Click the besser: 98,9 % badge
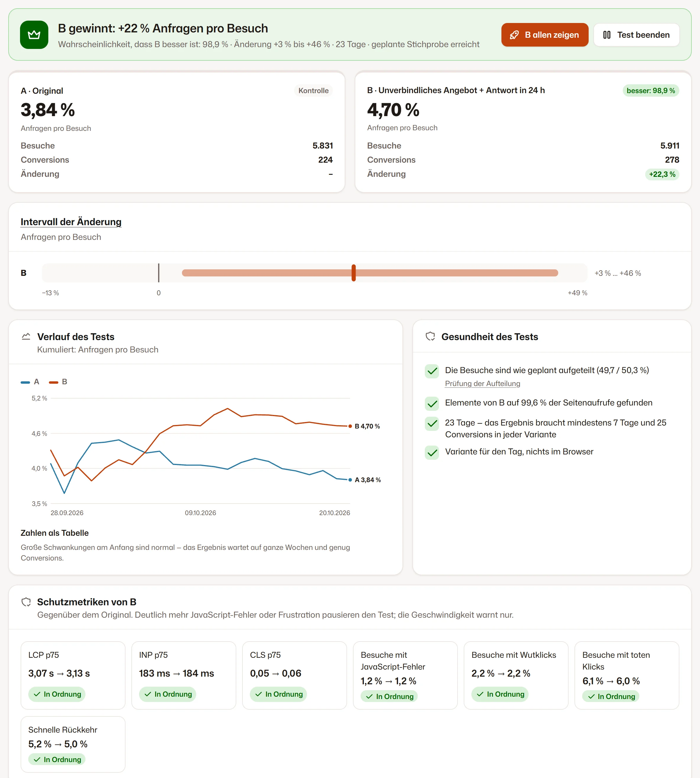 pyautogui.click(x=651, y=91)
